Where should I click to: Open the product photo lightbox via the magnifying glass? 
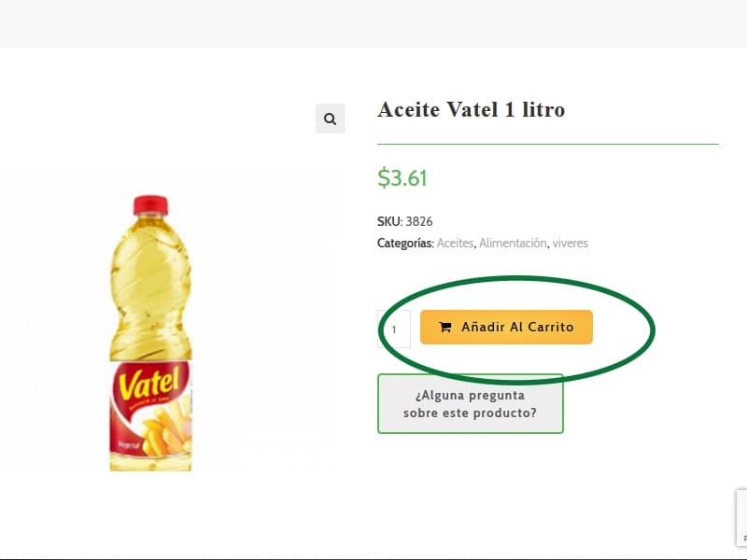pos(330,119)
